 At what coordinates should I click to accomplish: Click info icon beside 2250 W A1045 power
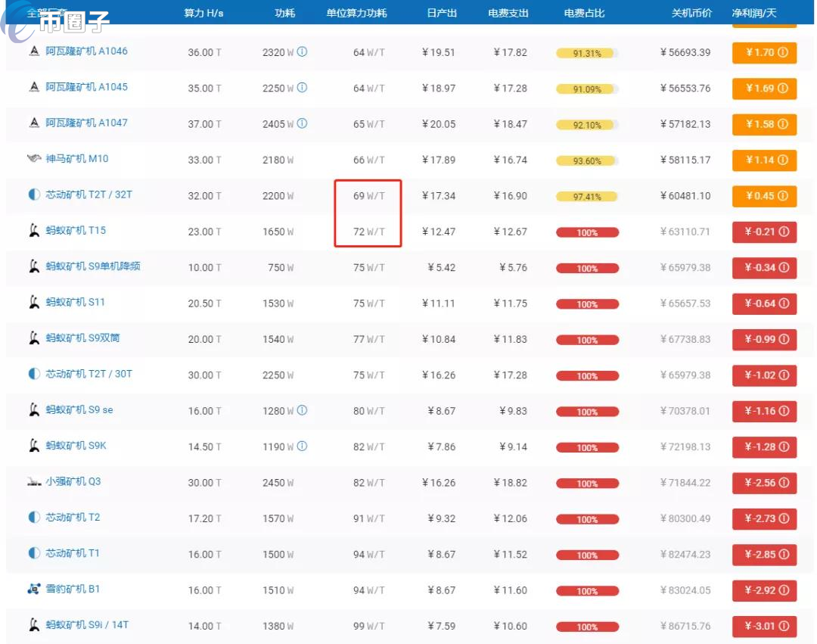coord(302,88)
